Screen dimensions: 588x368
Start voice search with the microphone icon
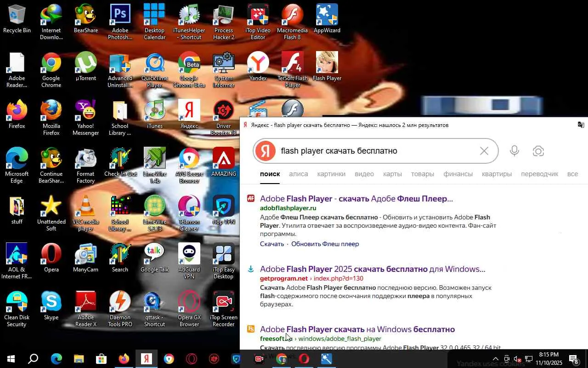pos(514,151)
